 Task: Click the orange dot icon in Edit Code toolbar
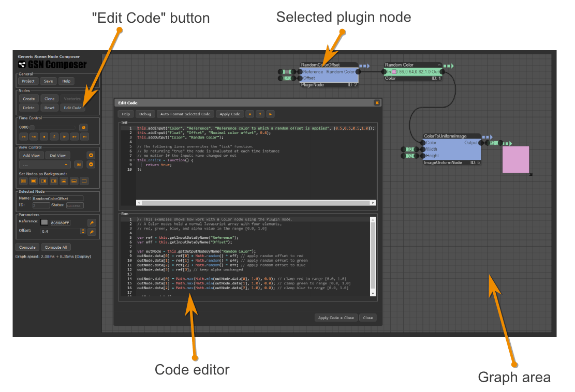(250, 114)
